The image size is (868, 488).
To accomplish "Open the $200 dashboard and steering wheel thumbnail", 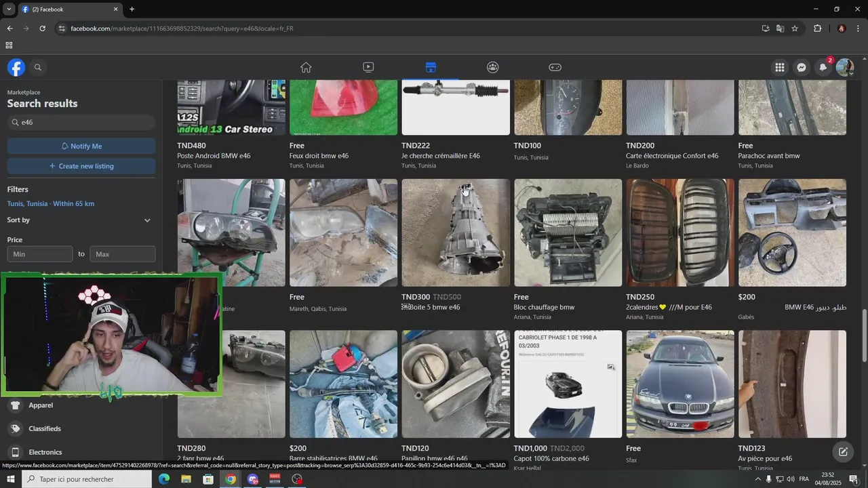I will pos(792,232).
